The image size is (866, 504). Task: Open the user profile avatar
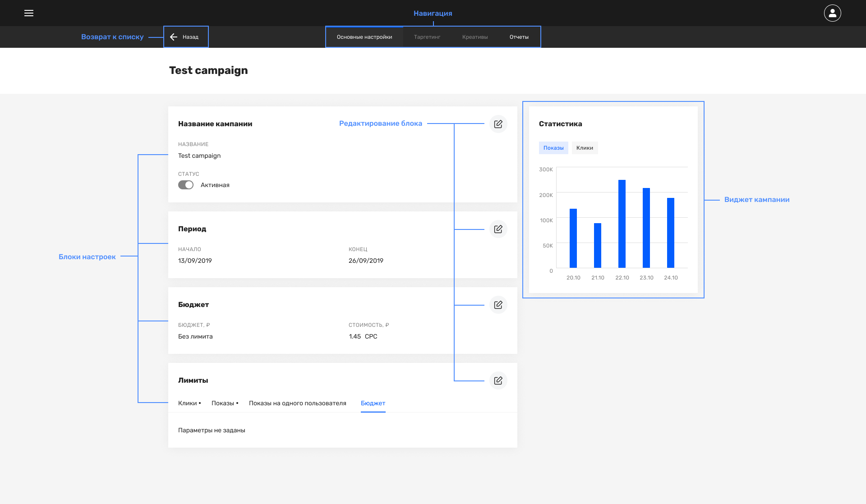tap(832, 13)
